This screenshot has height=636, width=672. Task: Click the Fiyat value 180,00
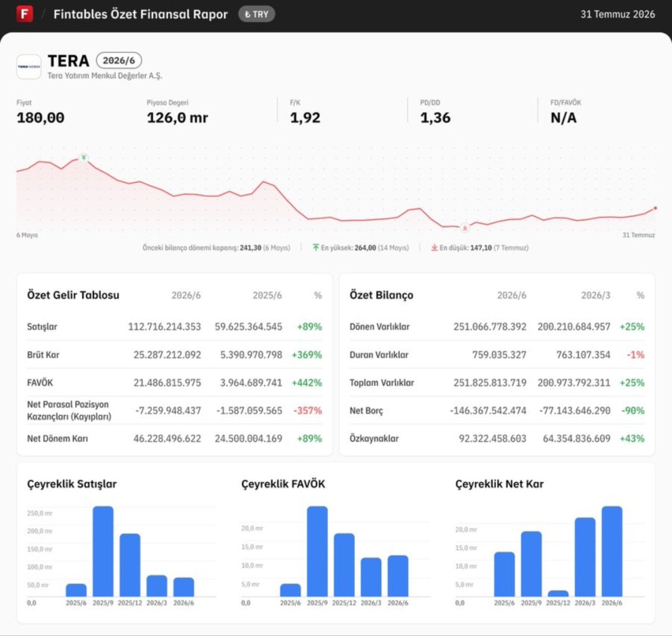pyautogui.click(x=40, y=118)
